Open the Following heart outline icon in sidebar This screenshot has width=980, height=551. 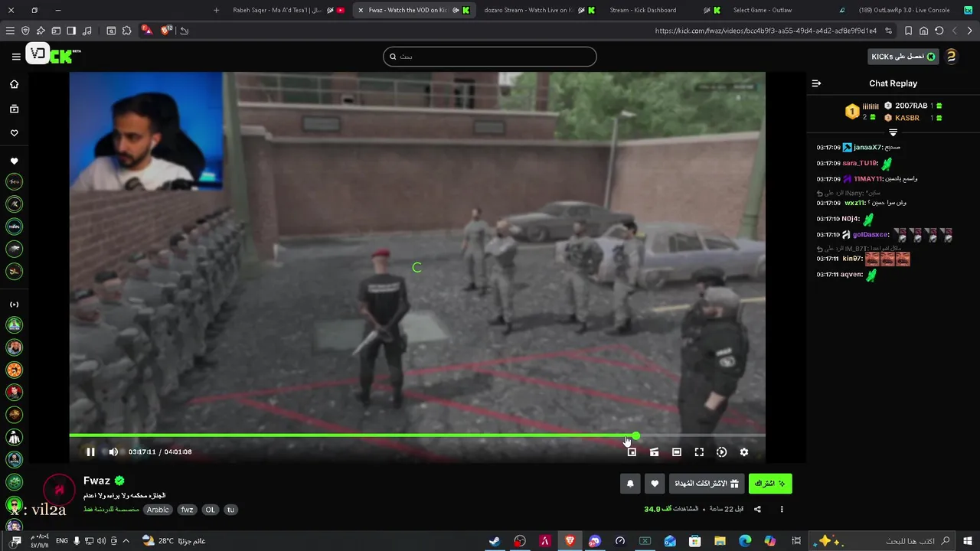14,133
